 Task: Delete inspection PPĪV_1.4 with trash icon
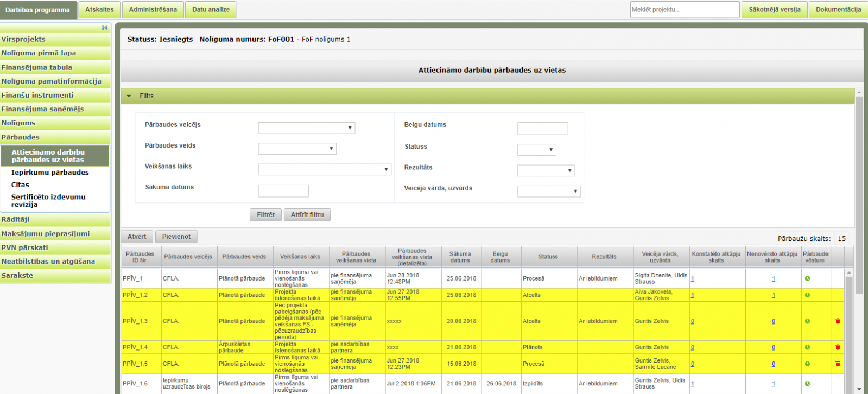pyautogui.click(x=838, y=347)
